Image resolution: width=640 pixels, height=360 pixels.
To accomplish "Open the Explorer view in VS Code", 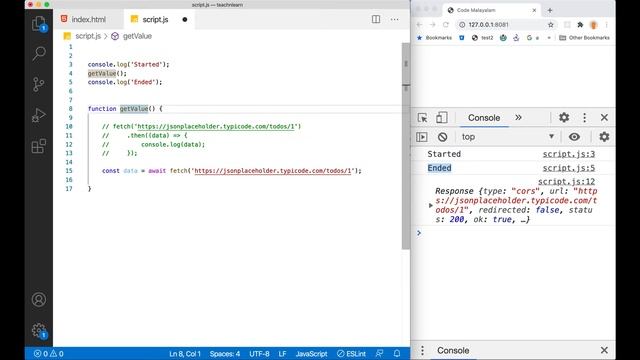I will 39,23.
